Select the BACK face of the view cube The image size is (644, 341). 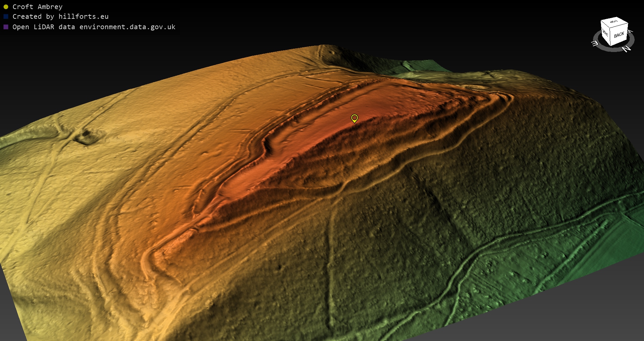coord(619,35)
